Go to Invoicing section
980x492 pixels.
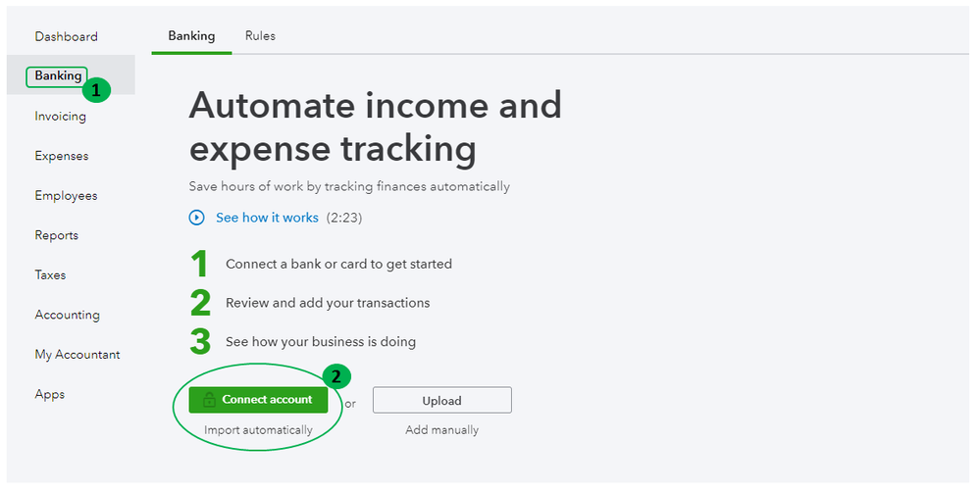pyautogui.click(x=60, y=117)
